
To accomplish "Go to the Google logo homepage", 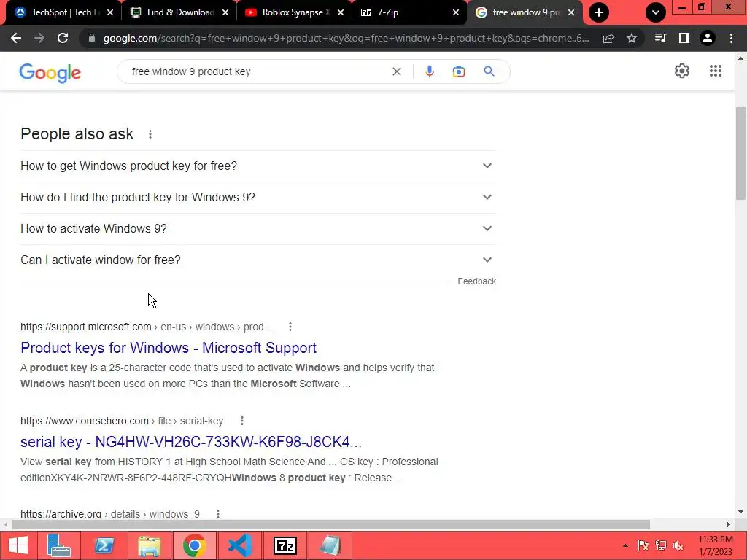I will (x=50, y=73).
